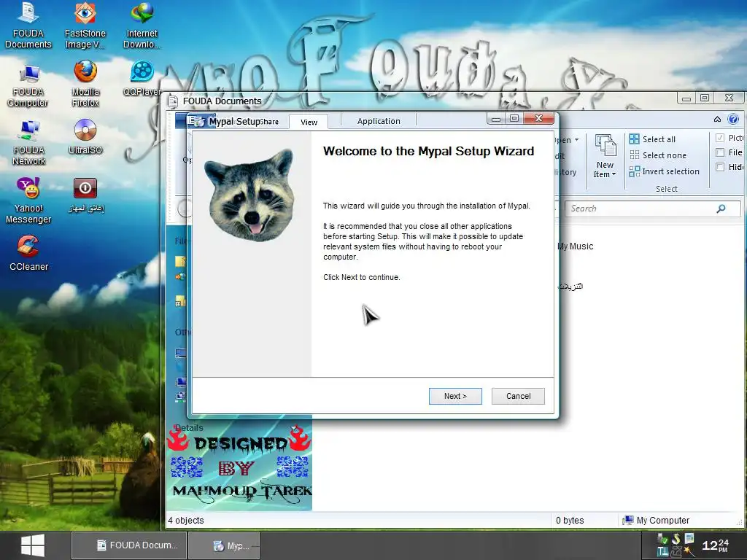747x560 pixels.
Task: Click Next in the Mypal Setup Wizard
Action: 455,396
